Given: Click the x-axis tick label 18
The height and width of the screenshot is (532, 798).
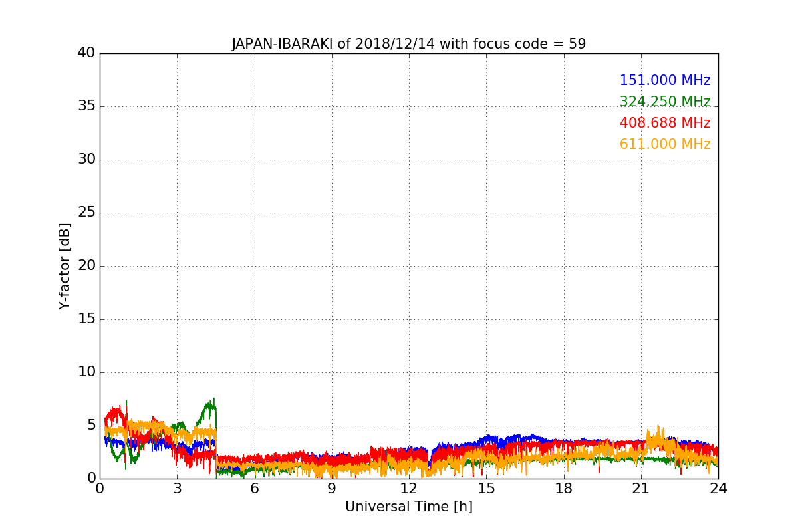Looking at the screenshot, I should [564, 489].
